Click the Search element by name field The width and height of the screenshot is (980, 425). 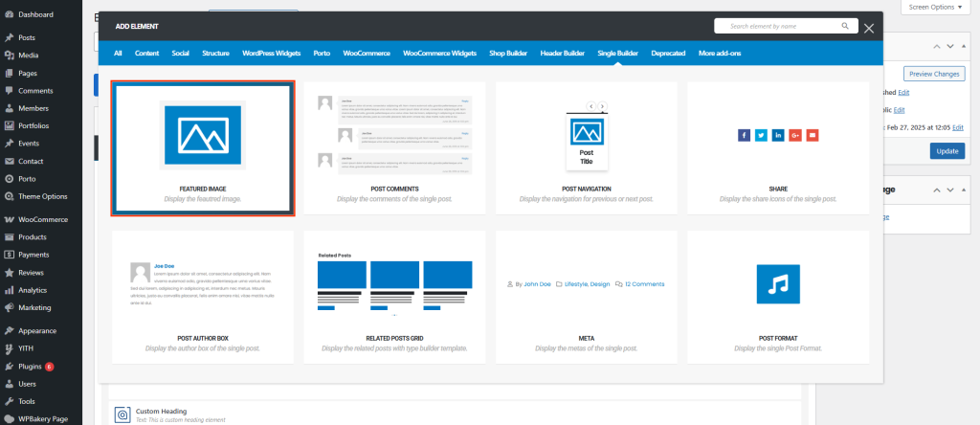pos(777,27)
